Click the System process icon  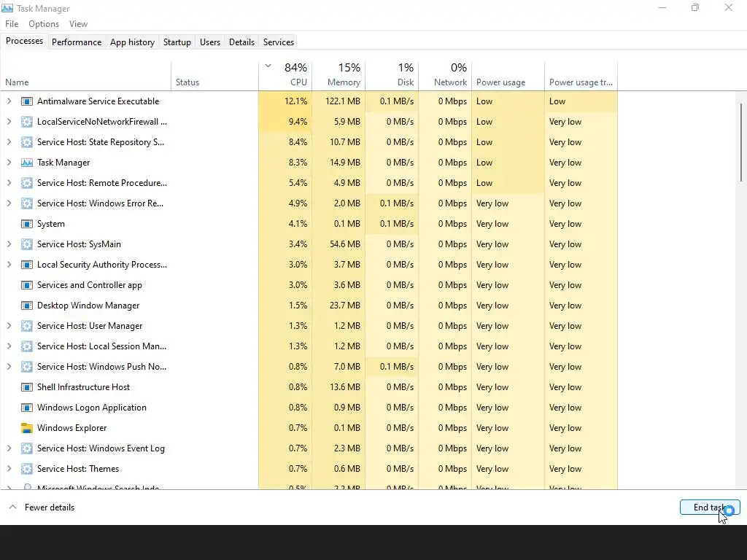click(x=27, y=224)
